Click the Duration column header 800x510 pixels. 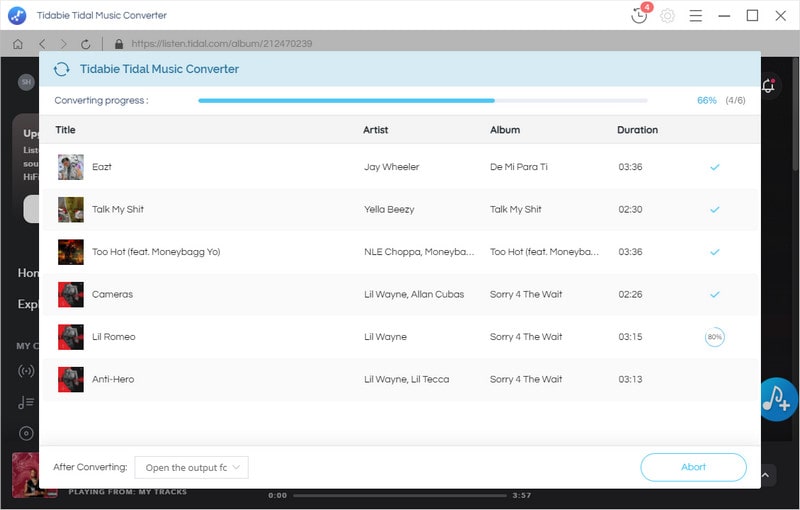coord(637,130)
